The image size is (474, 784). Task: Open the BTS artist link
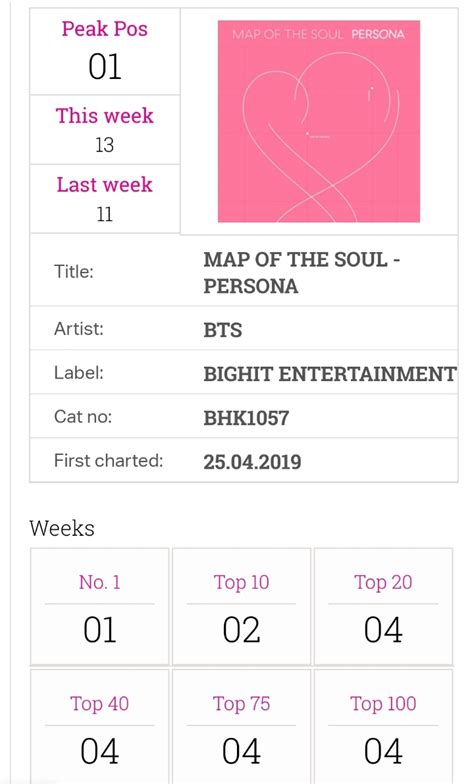click(x=222, y=330)
